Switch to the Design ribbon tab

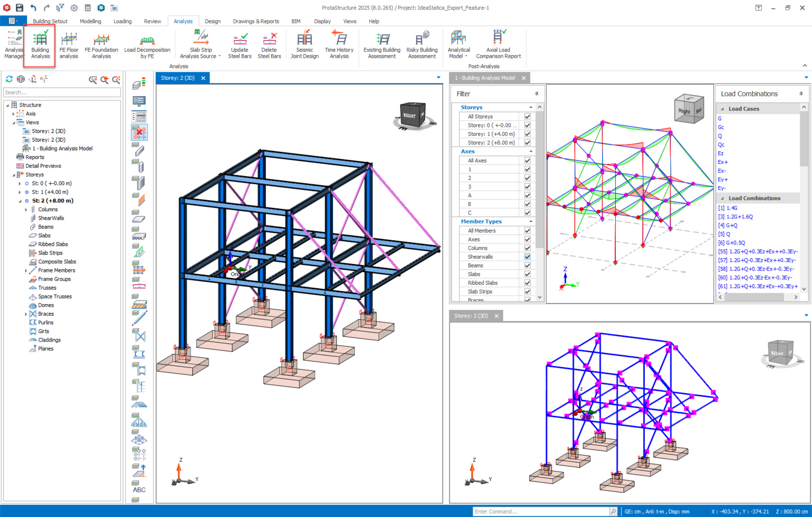(x=212, y=21)
